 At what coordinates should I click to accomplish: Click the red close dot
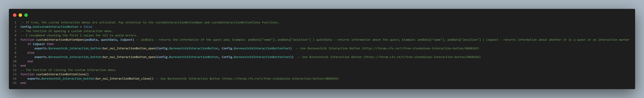click(x=15, y=15)
